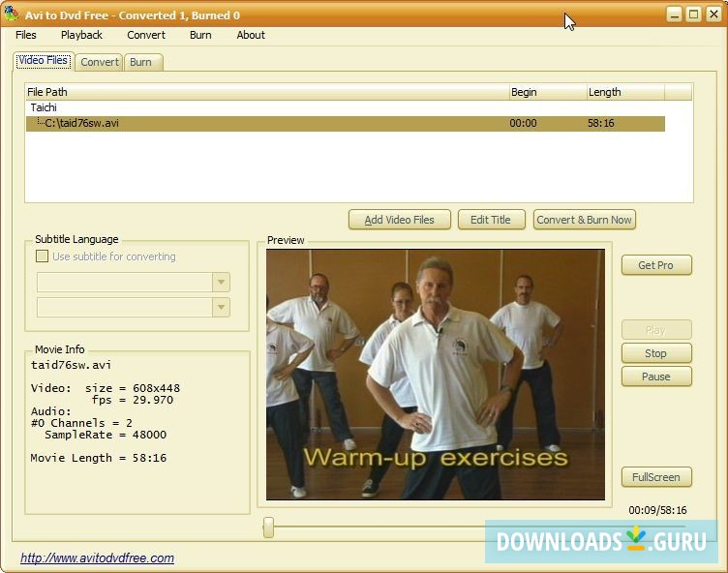728x573 pixels.
Task: Click the 58:16 length cell in file list
Action: (x=601, y=124)
